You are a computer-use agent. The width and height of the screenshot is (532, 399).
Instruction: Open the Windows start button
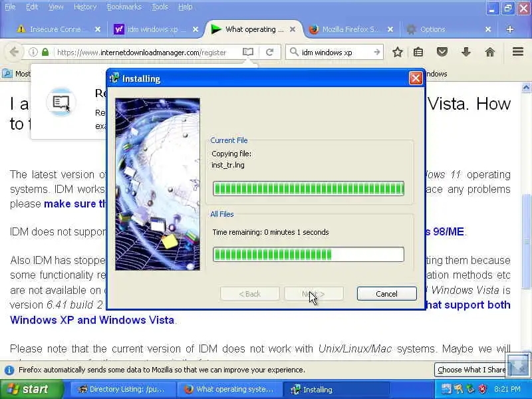[x=31, y=389]
